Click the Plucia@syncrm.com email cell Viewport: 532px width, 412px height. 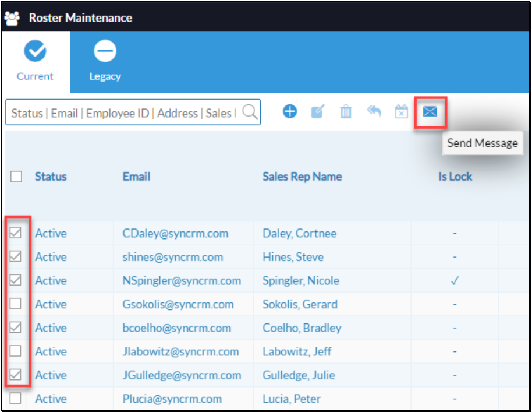coord(172,399)
